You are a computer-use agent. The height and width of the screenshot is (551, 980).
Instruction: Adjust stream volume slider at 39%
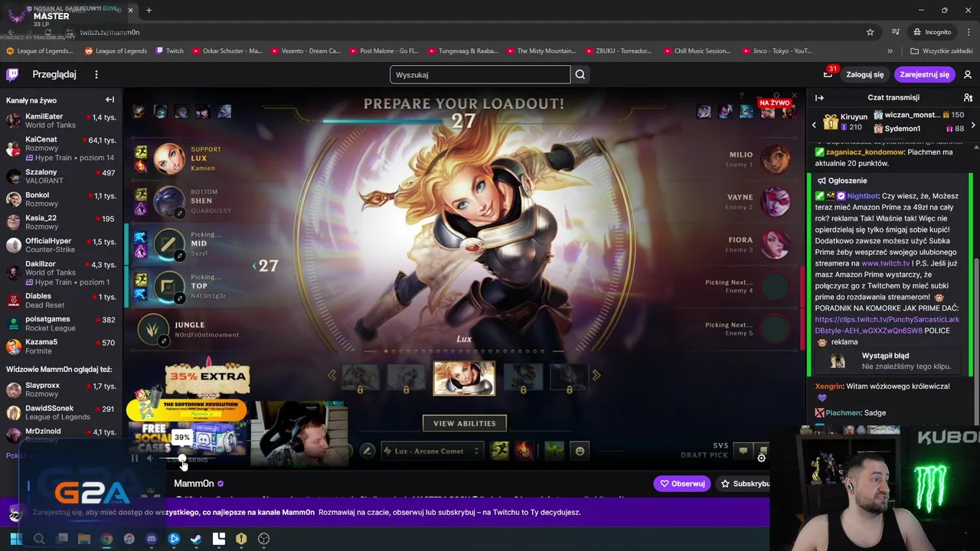[182, 459]
